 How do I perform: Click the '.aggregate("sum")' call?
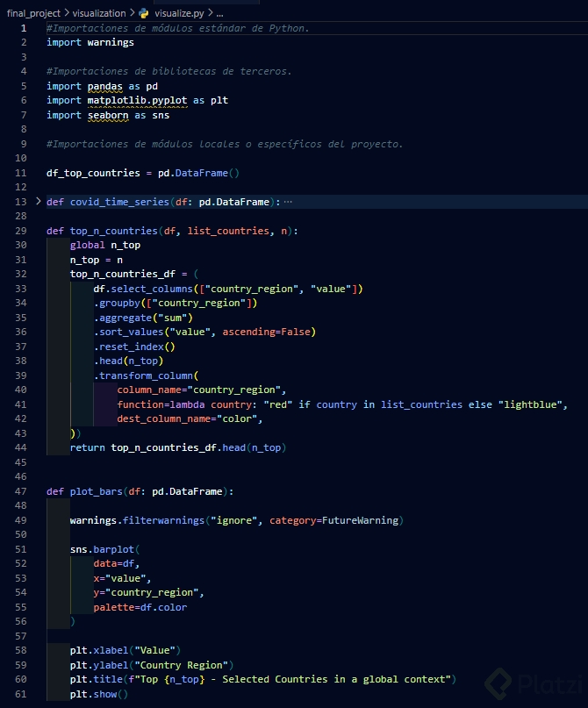[x=144, y=318]
